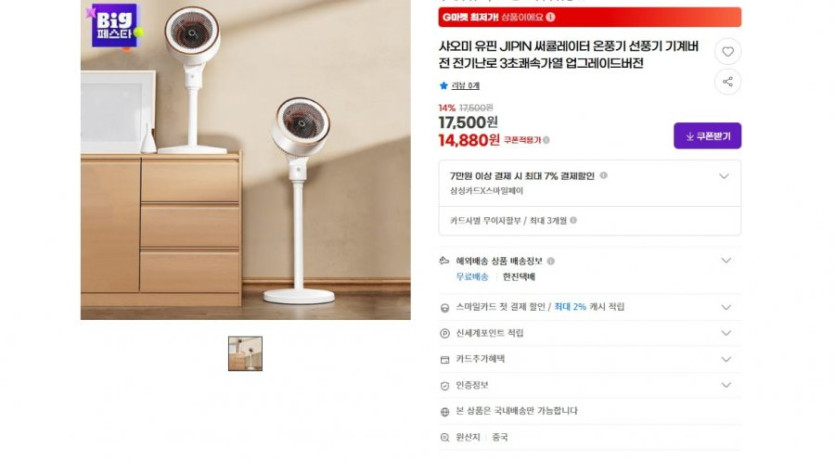Viewport: 835px width, 461px height.
Task: Click the 무료배송 shipping link
Action: pyautogui.click(x=472, y=277)
